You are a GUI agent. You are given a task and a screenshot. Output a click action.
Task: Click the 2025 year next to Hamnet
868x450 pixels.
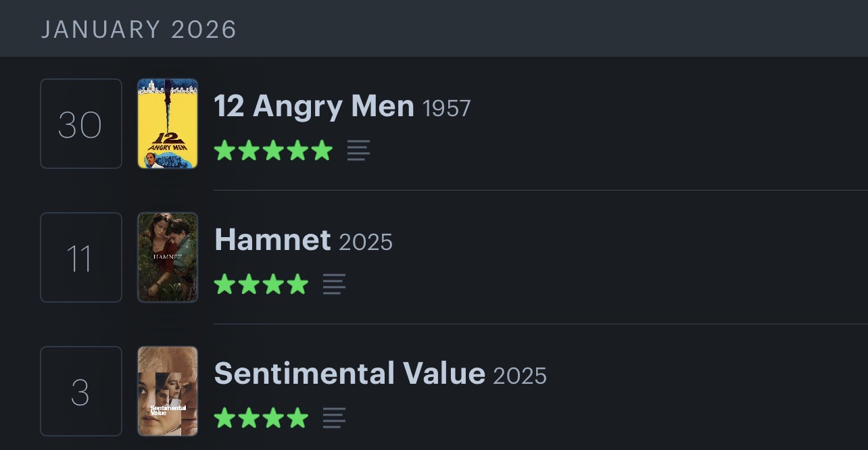coord(366,242)
